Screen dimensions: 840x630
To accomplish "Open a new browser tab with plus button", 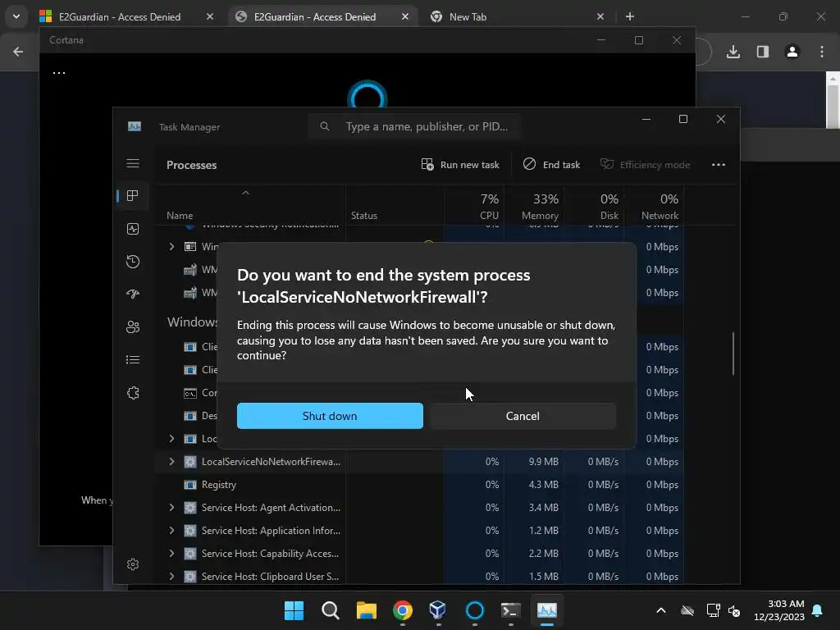I will tap(630, 16).
